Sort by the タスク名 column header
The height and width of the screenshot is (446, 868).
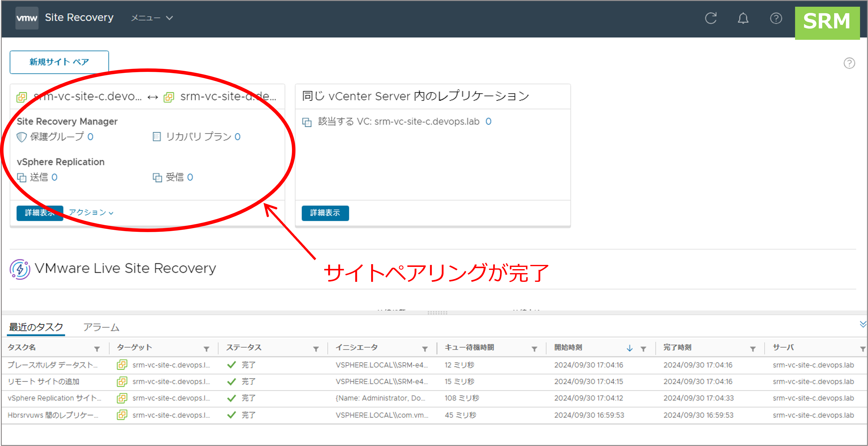click(x=22, y=347)
